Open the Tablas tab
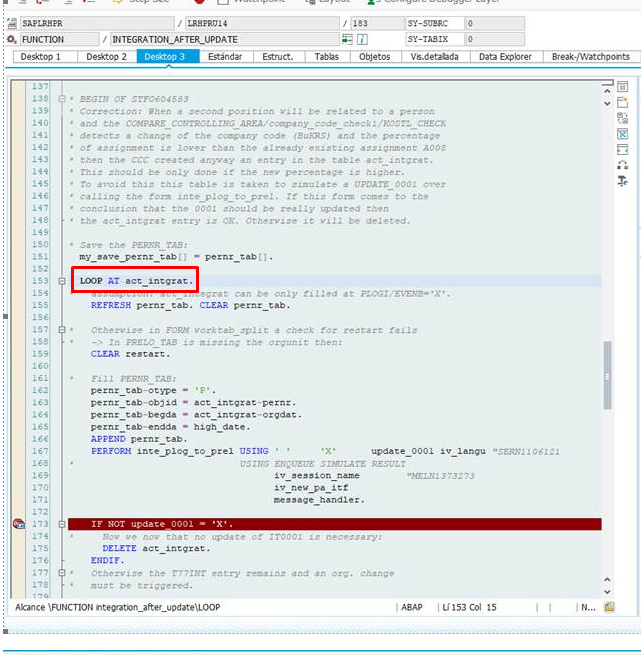Image resolution: width=641 pixels, height=658 pixels. (328, 57)
